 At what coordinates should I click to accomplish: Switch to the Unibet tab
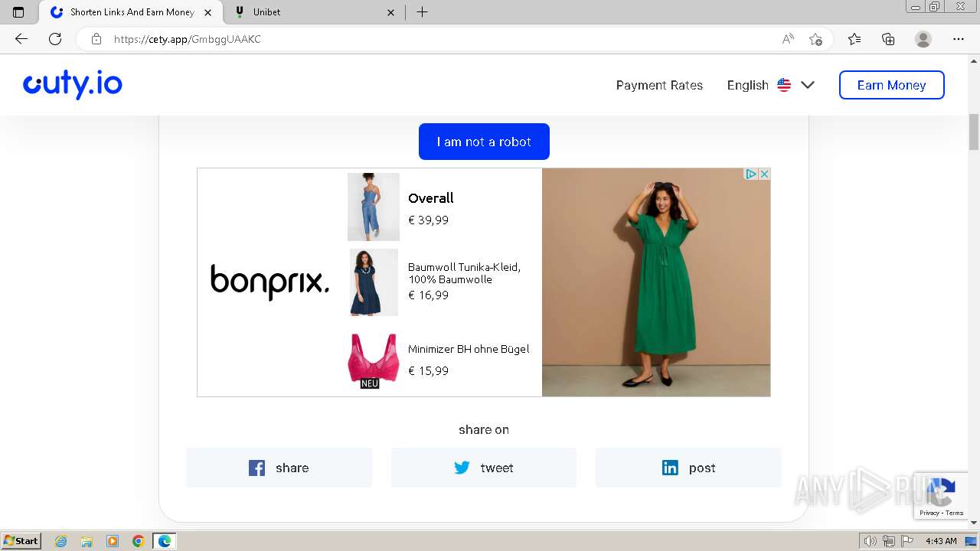pyautogui.click(x=315, y=12)
